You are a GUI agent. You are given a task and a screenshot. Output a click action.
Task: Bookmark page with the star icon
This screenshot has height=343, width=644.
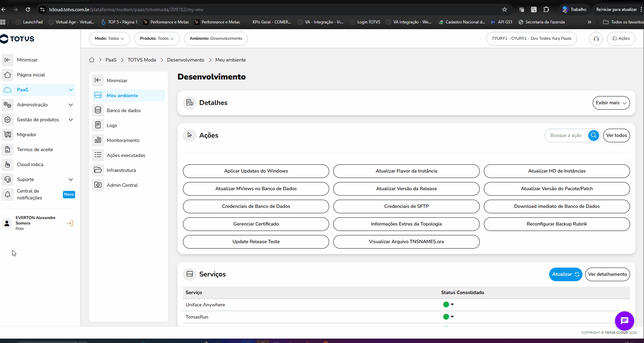point(505,10)
